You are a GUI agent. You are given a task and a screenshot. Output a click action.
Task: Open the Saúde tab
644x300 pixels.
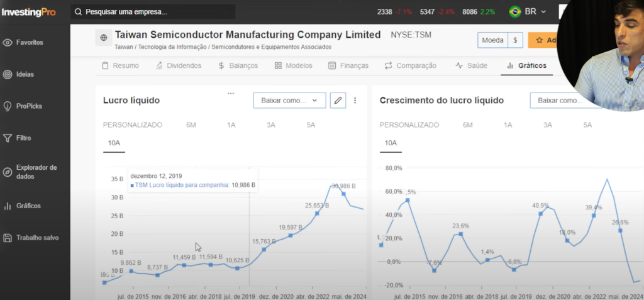click(472, 66)
